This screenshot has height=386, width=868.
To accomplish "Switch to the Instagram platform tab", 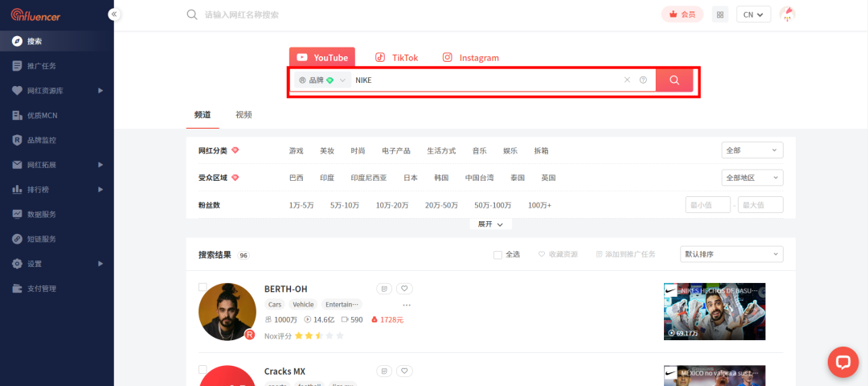I will 470,58.
